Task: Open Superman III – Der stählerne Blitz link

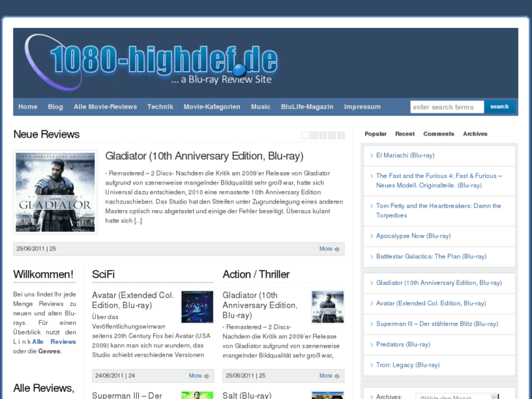Action: pyautogui.click(x=437, y=324)
